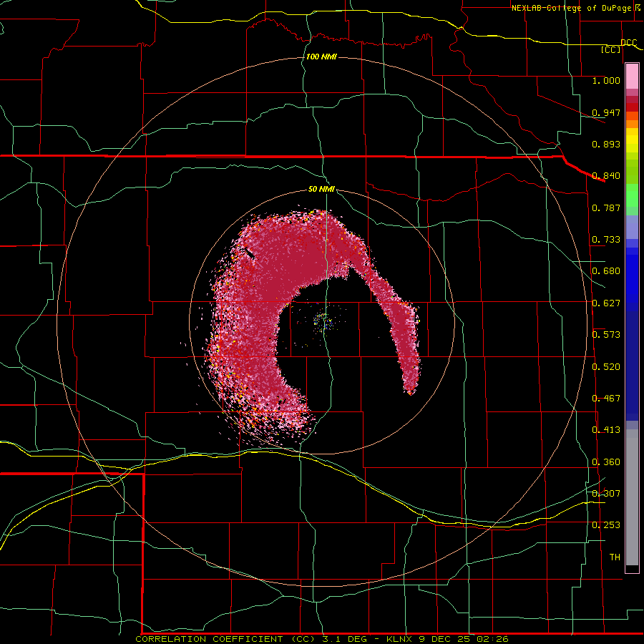The image size is (644, 644).
Task: Click the 0.360 color scale value
Action: point(606,462)
